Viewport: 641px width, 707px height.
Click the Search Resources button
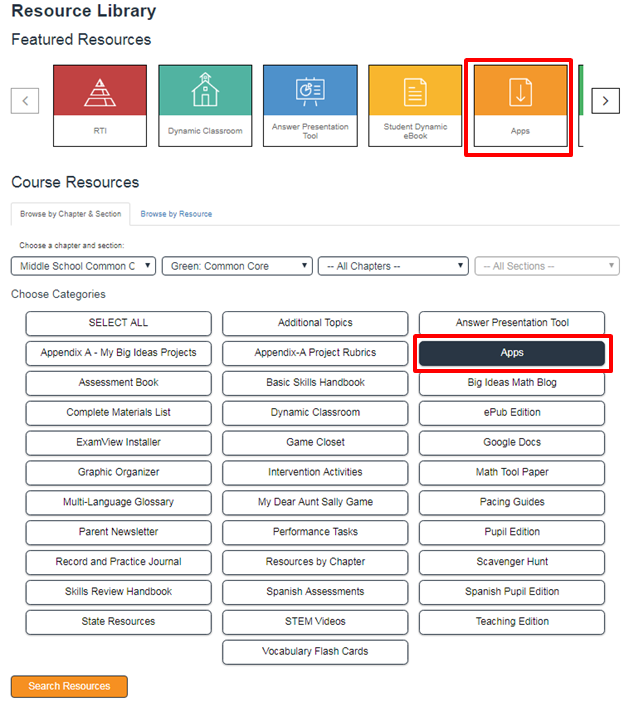click(69, 686)
